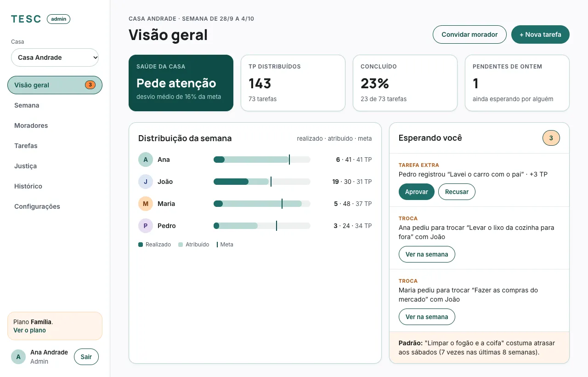Approve Pedro's extra task
The image size is (588, 377).
tap(417, 192)
